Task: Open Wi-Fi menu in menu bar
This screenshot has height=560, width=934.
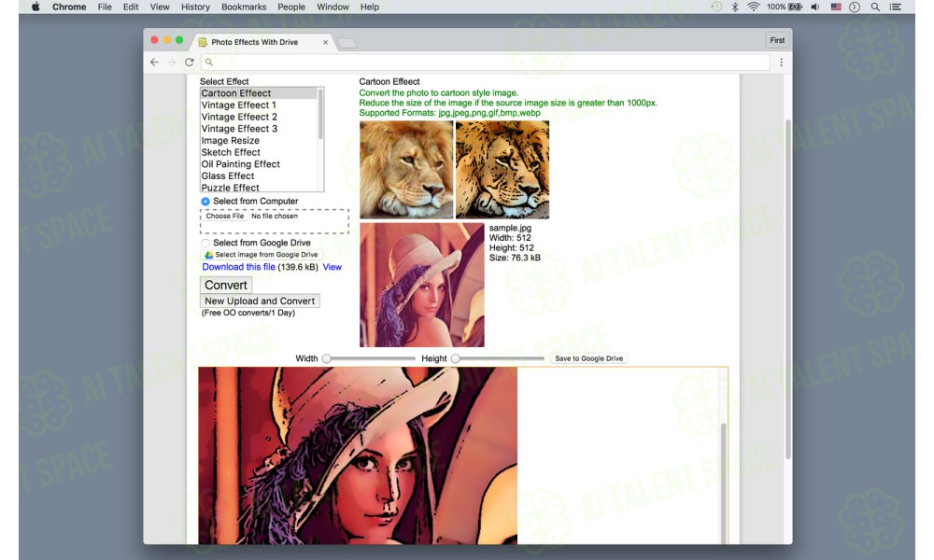Action: (x=754, y=7)
